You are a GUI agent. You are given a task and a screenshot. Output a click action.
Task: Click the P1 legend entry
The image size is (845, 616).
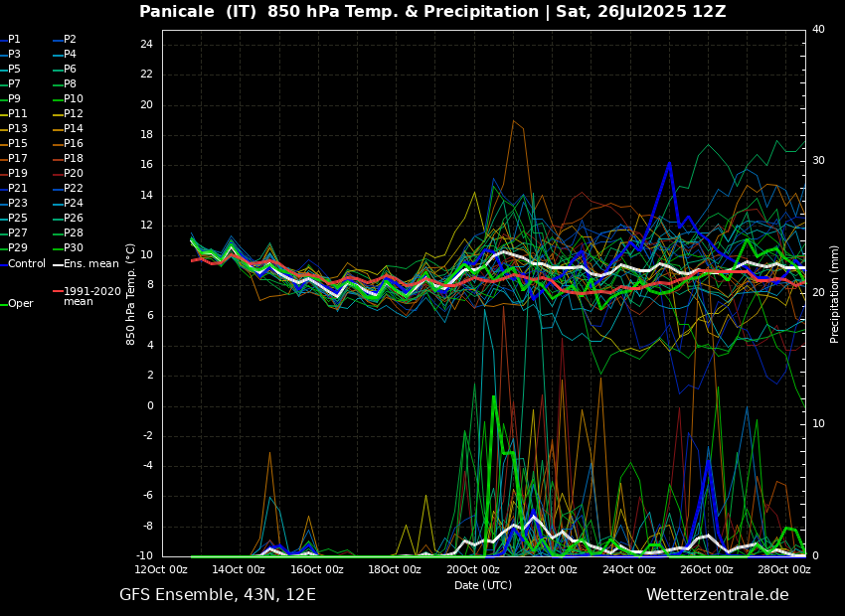click(14, 40)
